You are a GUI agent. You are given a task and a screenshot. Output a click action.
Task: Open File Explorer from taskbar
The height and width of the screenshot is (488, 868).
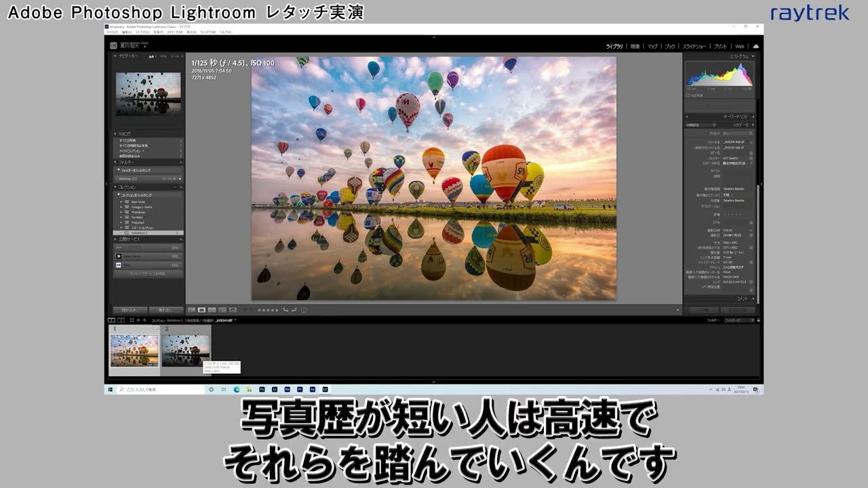pos(249,390)
